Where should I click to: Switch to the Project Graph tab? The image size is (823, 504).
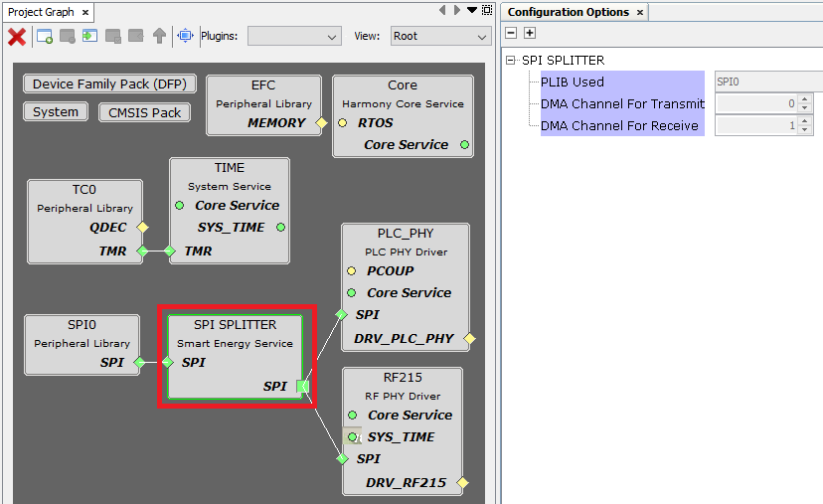point(41,12)
